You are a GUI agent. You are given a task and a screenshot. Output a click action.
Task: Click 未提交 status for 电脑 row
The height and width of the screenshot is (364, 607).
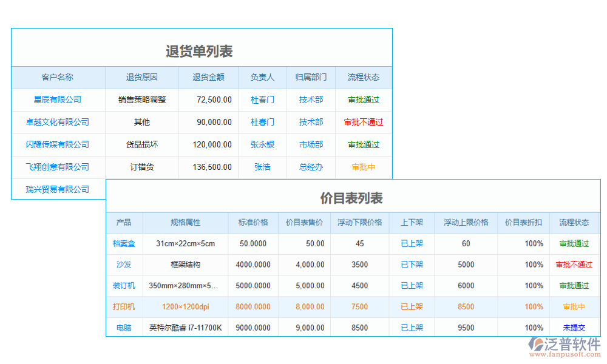tap(574, 328)
